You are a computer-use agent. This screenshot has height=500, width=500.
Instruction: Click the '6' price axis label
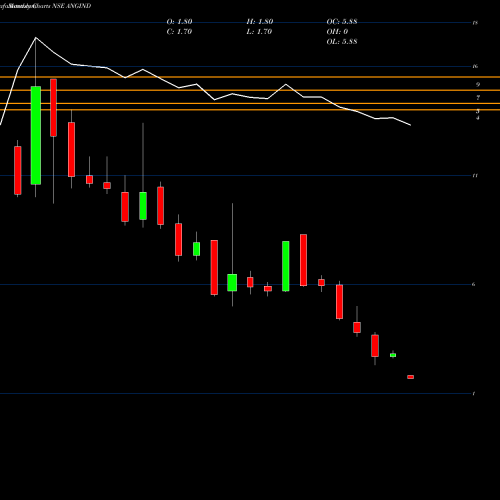click(474, 284)
